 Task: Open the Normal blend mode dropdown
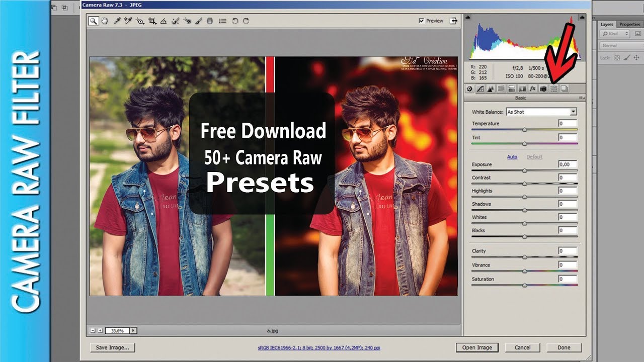tap(622, 46)
